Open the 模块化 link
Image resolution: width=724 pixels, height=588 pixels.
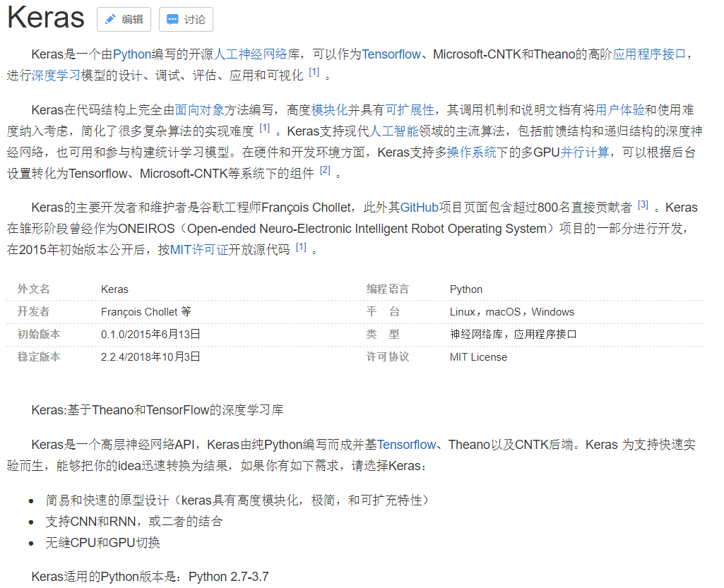tap(329, 110)
